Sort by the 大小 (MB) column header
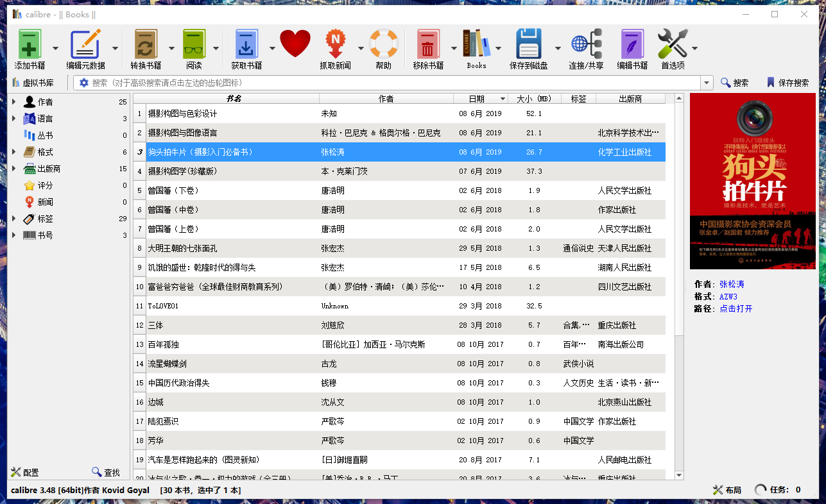This screenshot has height=504, width=826. (534, 99)
